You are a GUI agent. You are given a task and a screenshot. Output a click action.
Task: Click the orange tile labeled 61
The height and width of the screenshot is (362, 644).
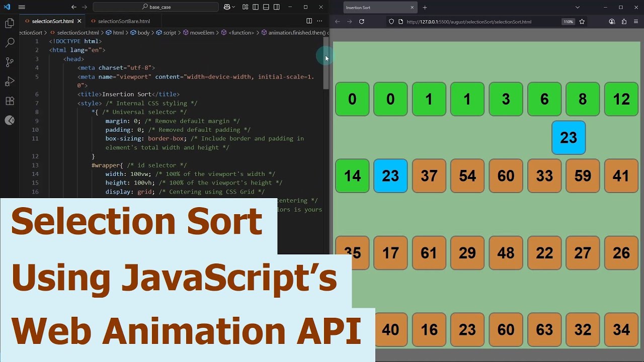[x=429, y=253]
